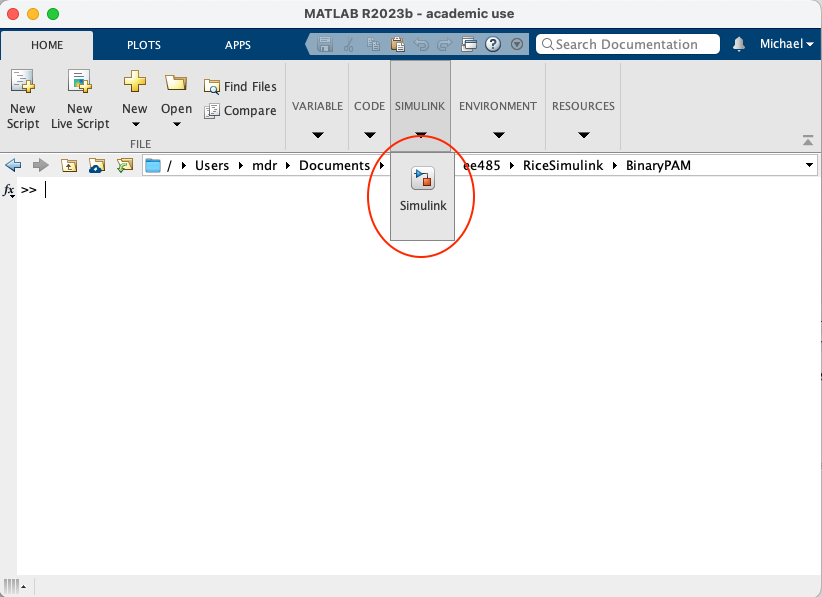
Task: Click the status bar layout icon
Action: tap(15, 586)
